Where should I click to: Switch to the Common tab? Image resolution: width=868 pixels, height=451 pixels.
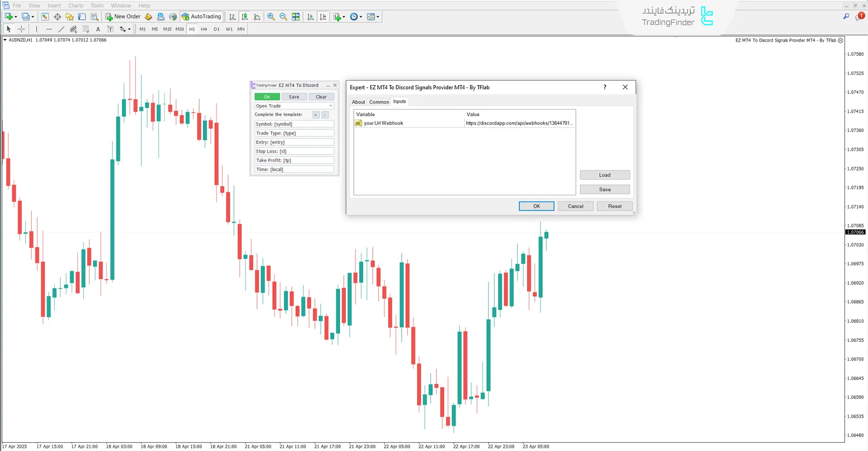(x=379, y=102)
